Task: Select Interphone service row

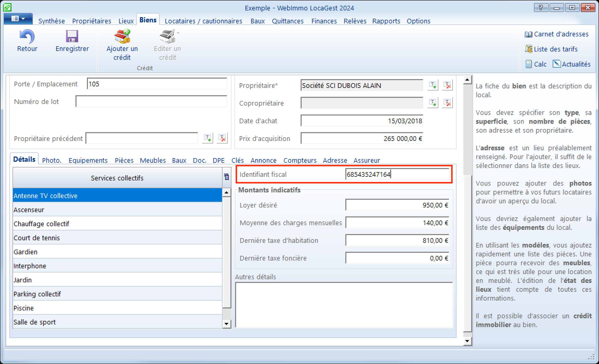Action: coord(118,266)
